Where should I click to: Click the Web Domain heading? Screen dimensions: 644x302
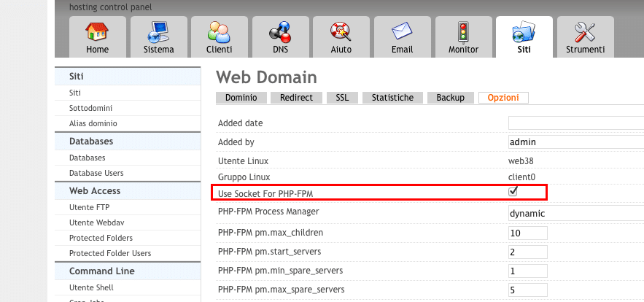pos(266,77)
